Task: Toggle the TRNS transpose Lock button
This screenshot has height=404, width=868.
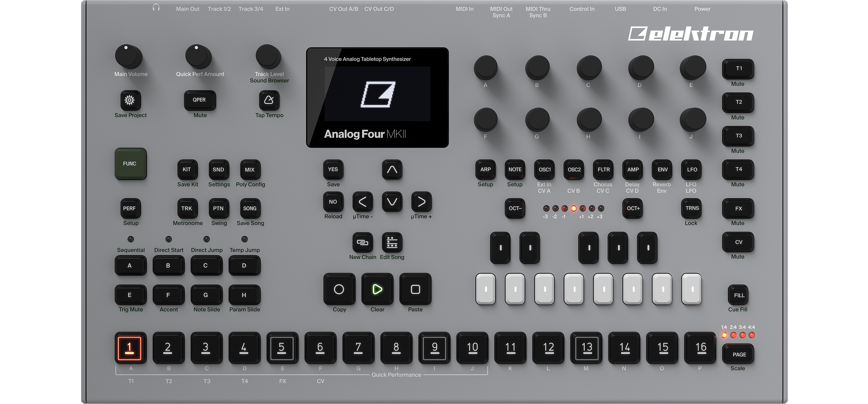Action: click(692, 209)
